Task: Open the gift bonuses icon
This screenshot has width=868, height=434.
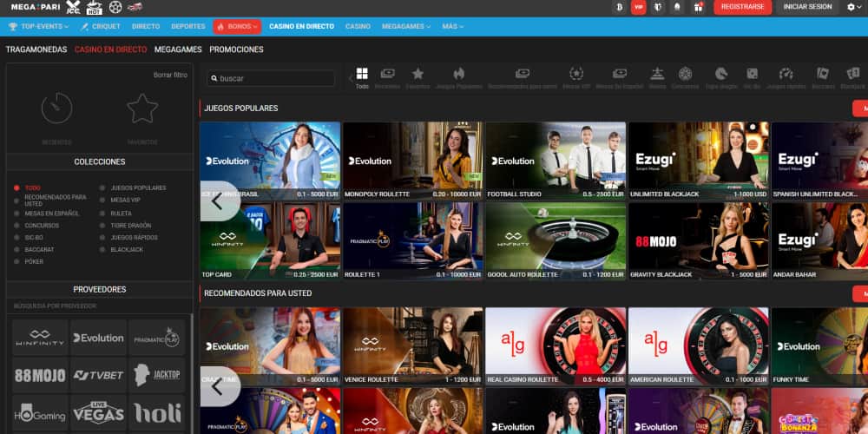Action: 698,7
